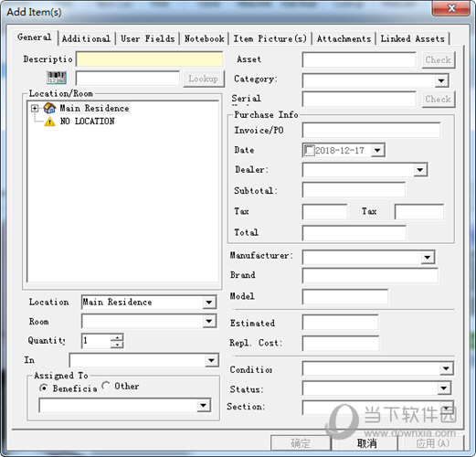
Task: Click the Description input field
Action: [x=150, y=59]
